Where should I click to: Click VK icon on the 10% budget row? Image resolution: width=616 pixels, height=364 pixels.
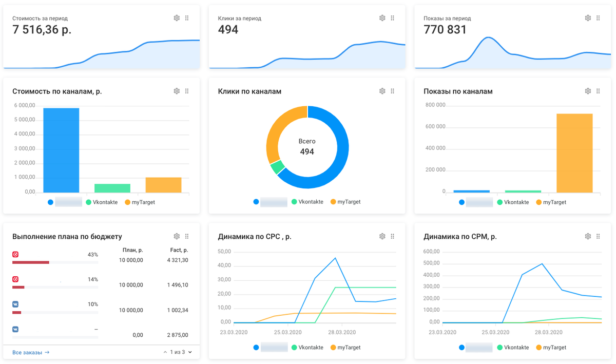click(15, 304)
